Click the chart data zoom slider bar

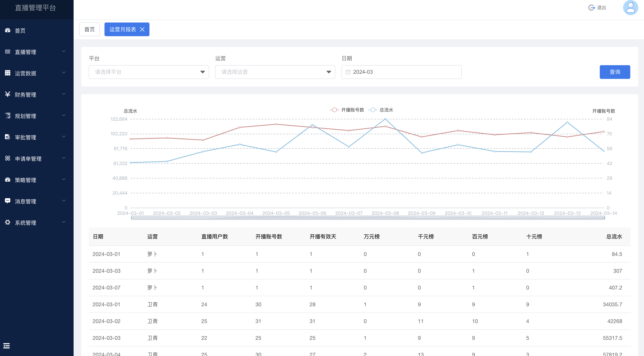tap(368, 218)
